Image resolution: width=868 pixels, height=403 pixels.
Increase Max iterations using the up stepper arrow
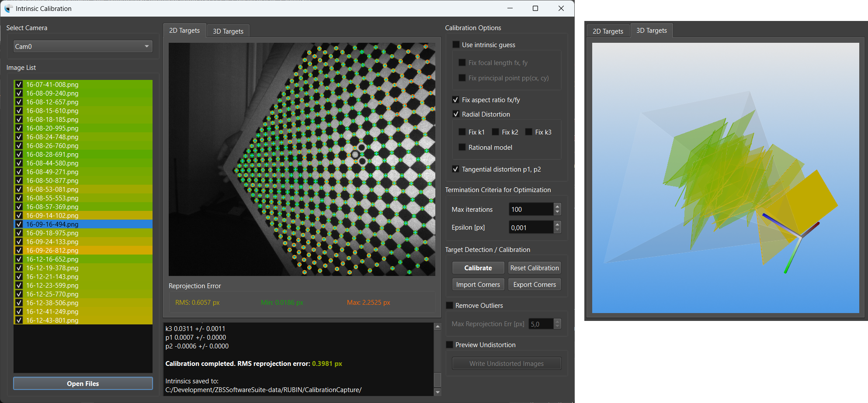coord(557,206)
